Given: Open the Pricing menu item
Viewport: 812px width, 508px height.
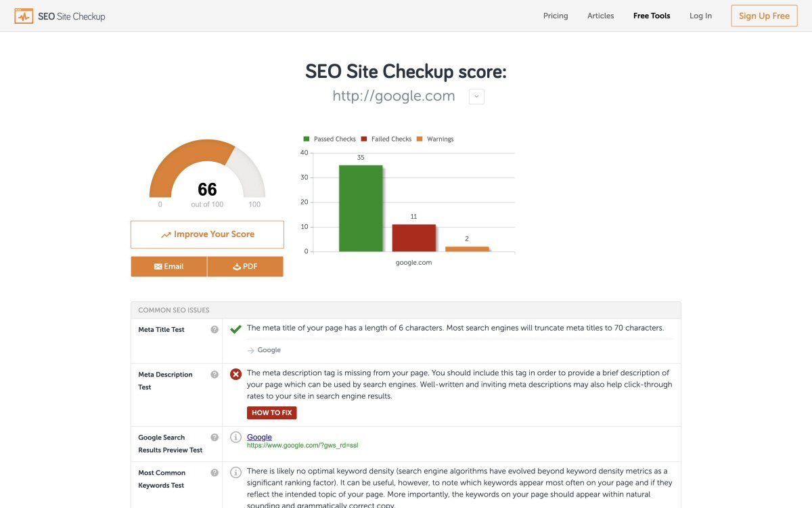Looking at the screenshot, I should click(556, 16).
